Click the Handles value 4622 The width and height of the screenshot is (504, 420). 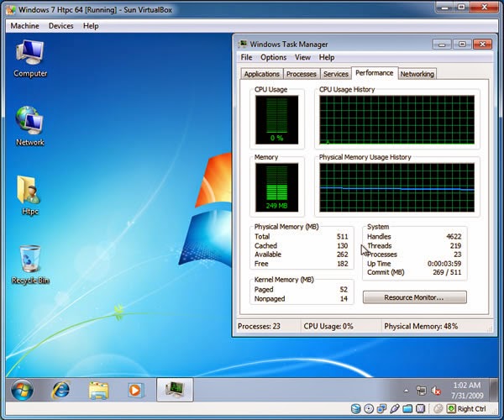pyautogui.click(x=454, y=237)
